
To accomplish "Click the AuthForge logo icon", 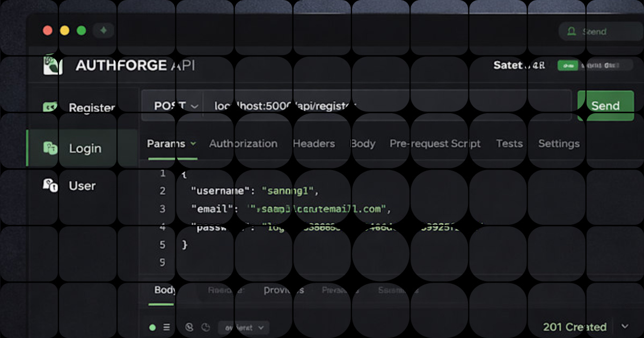I will pyautogui.click(x=53, y=65).
